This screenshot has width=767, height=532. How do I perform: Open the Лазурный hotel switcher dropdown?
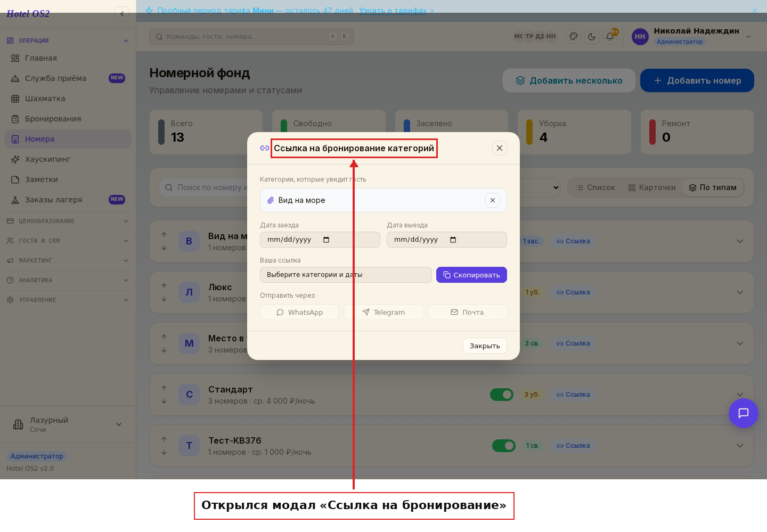(x=68, y=424)
